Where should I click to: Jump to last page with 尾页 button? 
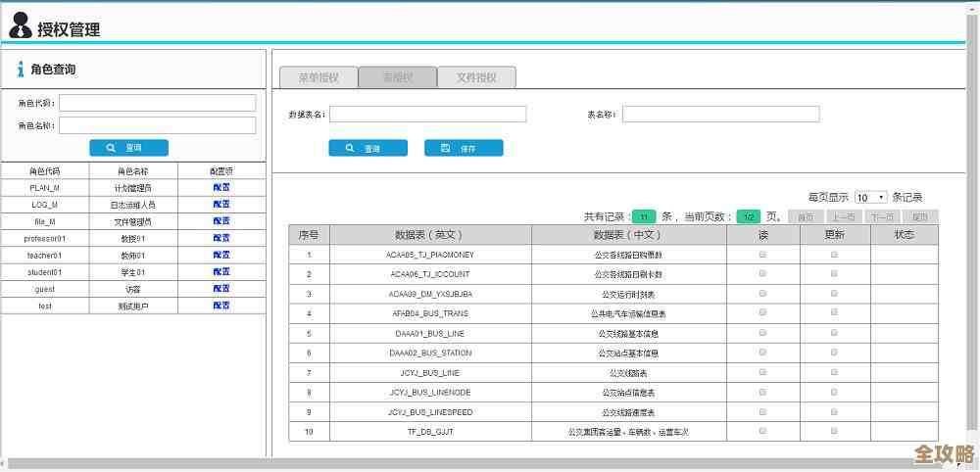920,217
